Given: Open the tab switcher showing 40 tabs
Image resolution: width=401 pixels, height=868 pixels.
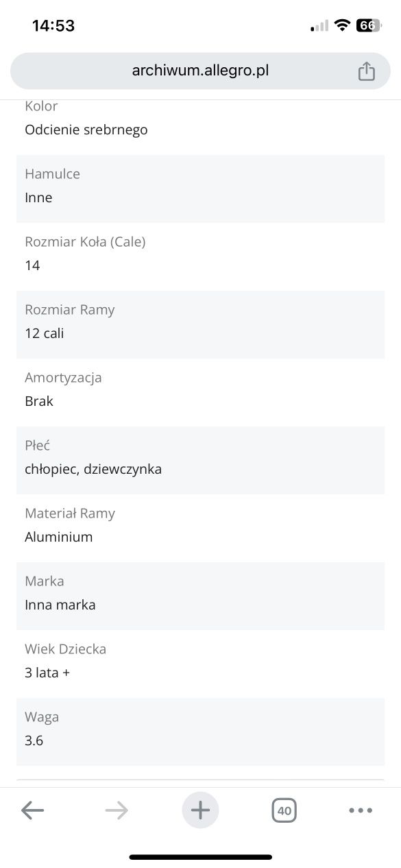Looking at the screenshot, I should (x=284, y=810).
